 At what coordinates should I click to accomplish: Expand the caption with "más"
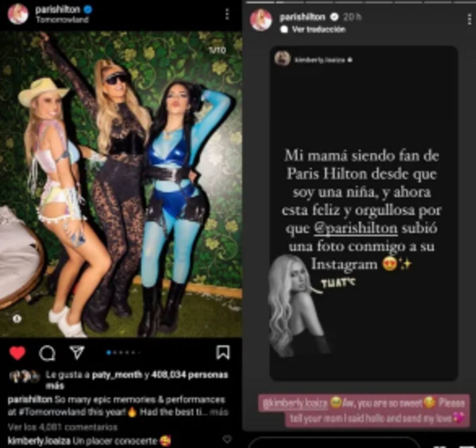point(219,412)
